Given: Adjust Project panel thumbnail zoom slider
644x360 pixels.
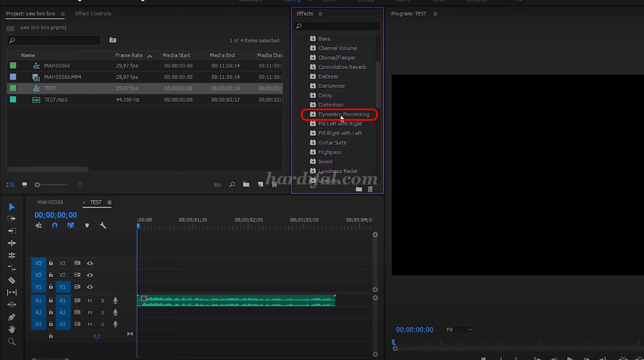Looking at the screenshot, I should coord(38,185).
